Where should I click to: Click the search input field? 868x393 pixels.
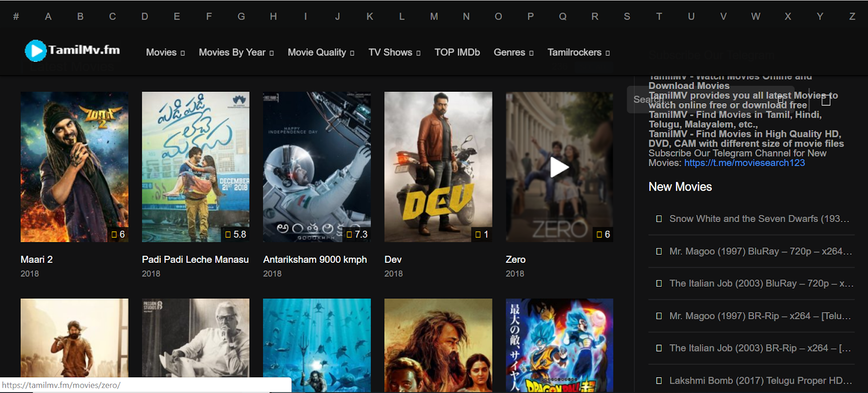point(711,100)
